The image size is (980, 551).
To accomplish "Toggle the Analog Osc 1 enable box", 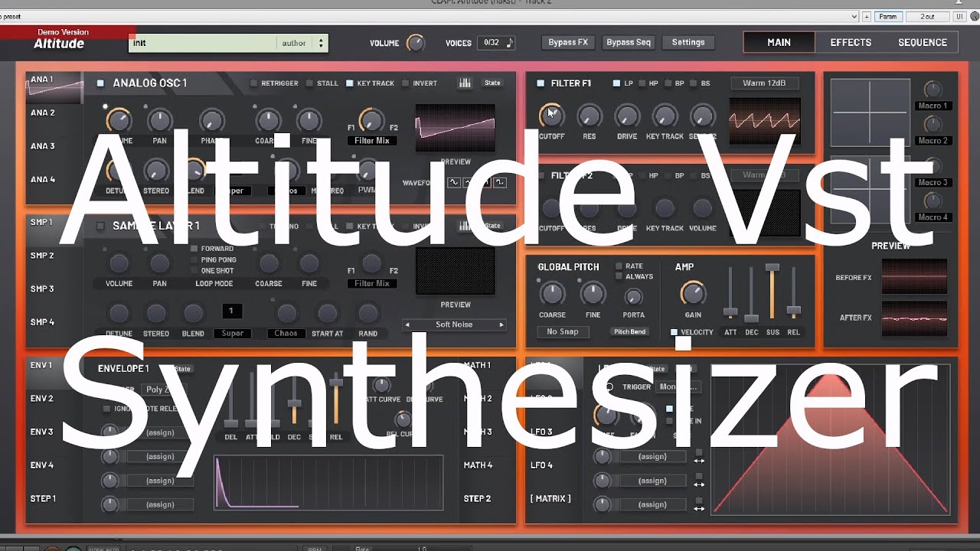I will (x=100, y=83).
